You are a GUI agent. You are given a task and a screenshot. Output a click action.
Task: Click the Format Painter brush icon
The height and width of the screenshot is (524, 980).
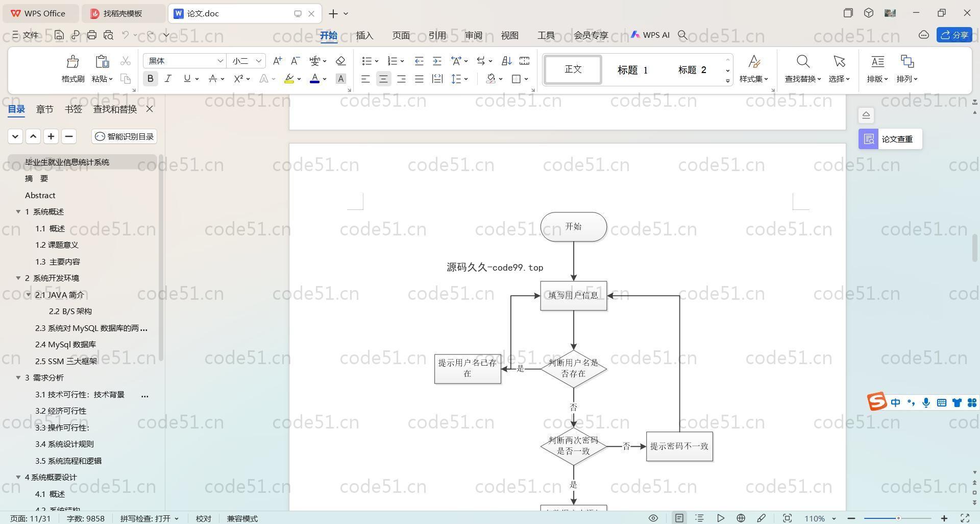72,62
